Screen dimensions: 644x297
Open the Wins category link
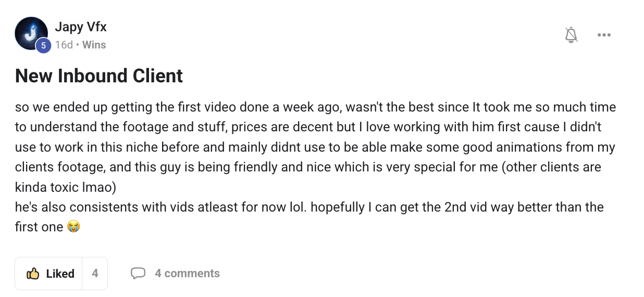[x=94, y=45]
